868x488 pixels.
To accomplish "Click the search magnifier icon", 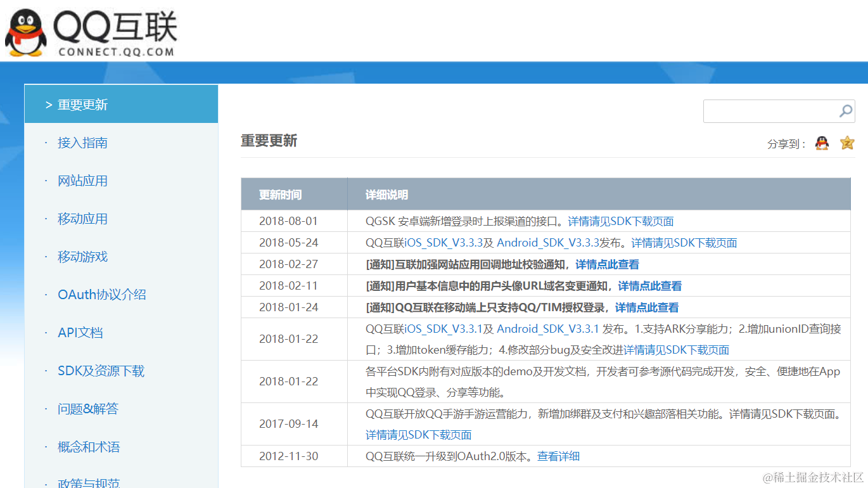I will 846,111.
